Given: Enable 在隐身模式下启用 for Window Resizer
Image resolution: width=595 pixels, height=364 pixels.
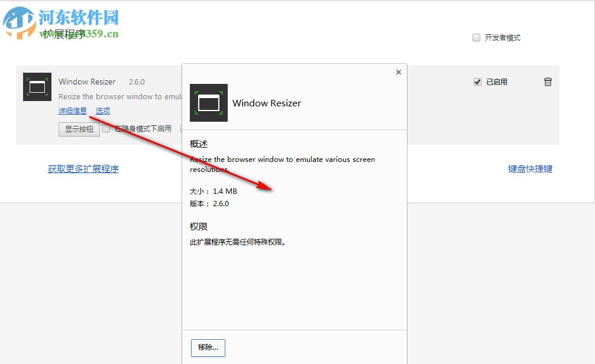Looking at the screenshot, I should [106, 128].
